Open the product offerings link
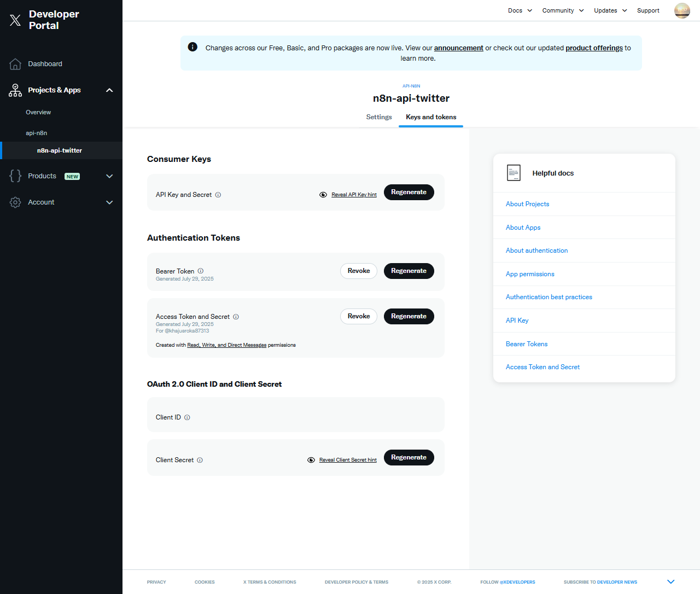 pos(594,48)
